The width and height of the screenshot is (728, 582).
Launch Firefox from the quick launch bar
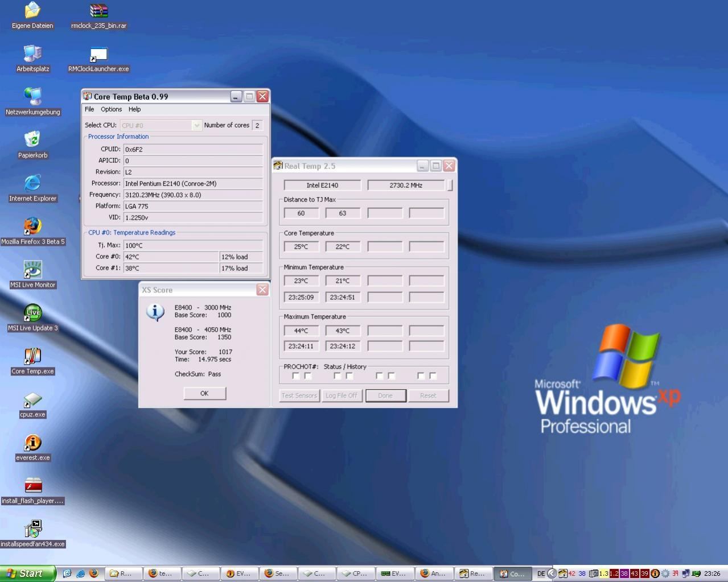(94, 573)
